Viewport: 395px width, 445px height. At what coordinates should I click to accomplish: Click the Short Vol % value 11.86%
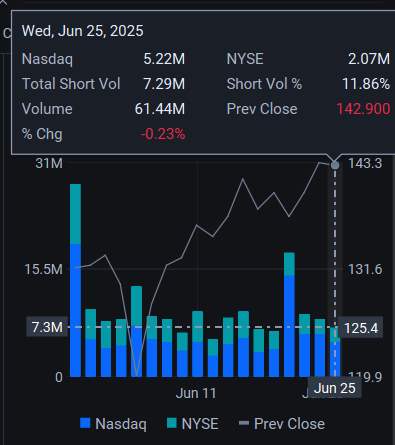[x=366, y=84]
